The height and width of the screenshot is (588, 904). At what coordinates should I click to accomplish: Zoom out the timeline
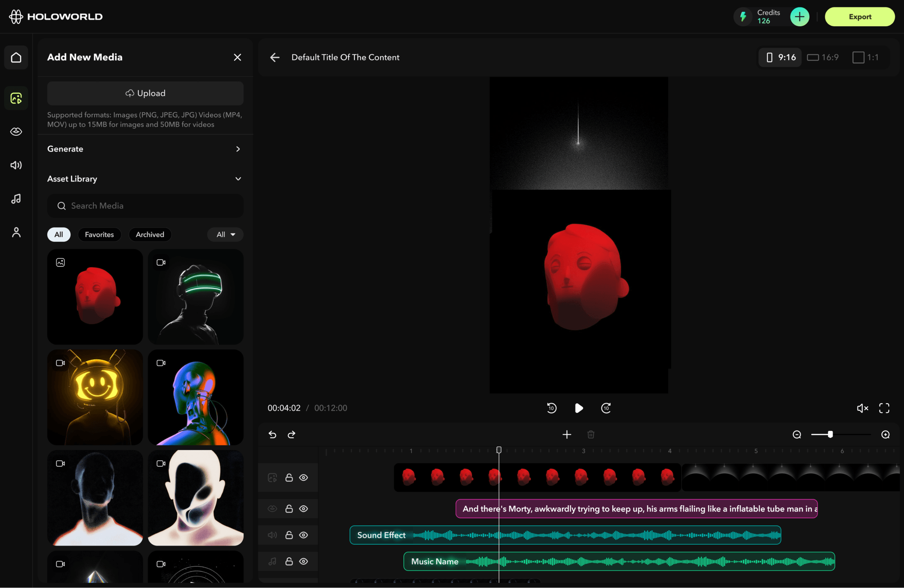[x=797, y=434]
